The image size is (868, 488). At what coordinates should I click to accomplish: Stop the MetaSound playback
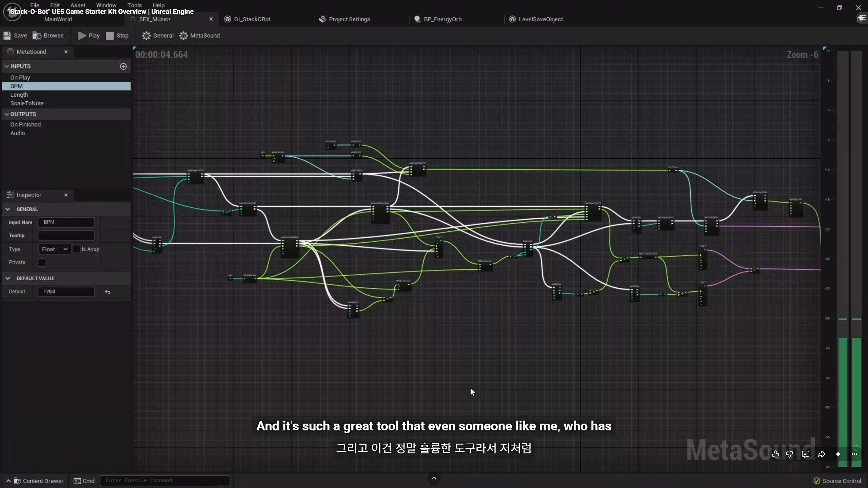[x=117, y=36]
